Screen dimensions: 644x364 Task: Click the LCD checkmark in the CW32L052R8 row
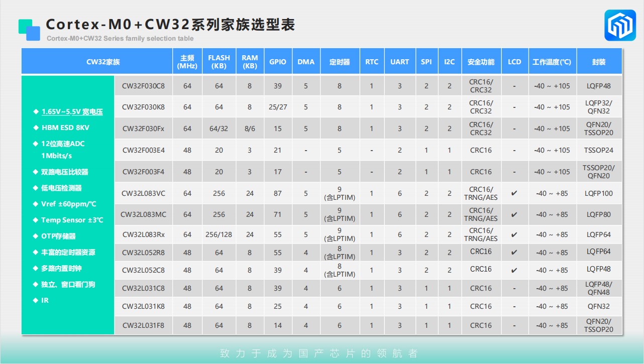[x=514, y=253]
